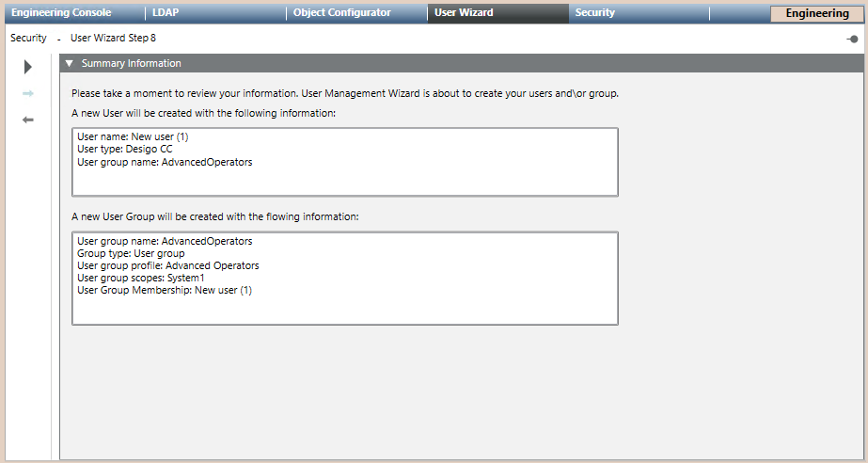Click the 'User group profile: Advanced Operators' line
The image size is (868, 463).
[167, 266]
